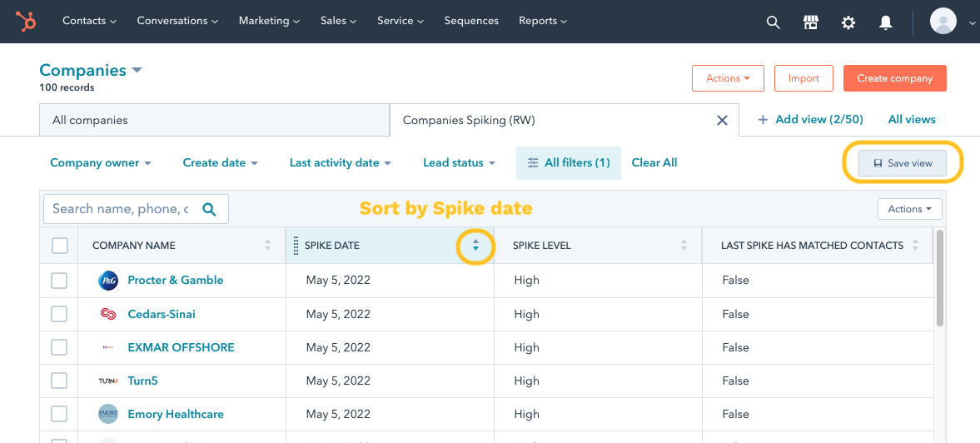Click the table vertical scrollbar
Image resolution: width=980 pixels, height=443 pixels.
(x=939, y=278)
